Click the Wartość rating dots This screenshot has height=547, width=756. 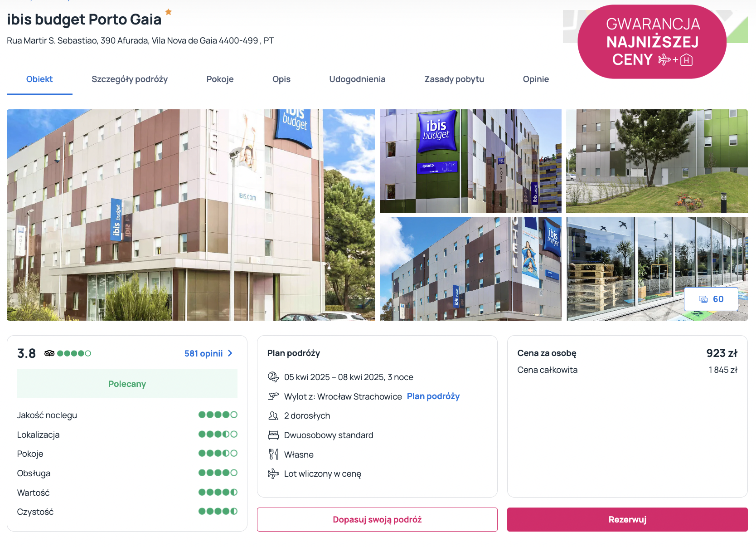tap(218, 492)
